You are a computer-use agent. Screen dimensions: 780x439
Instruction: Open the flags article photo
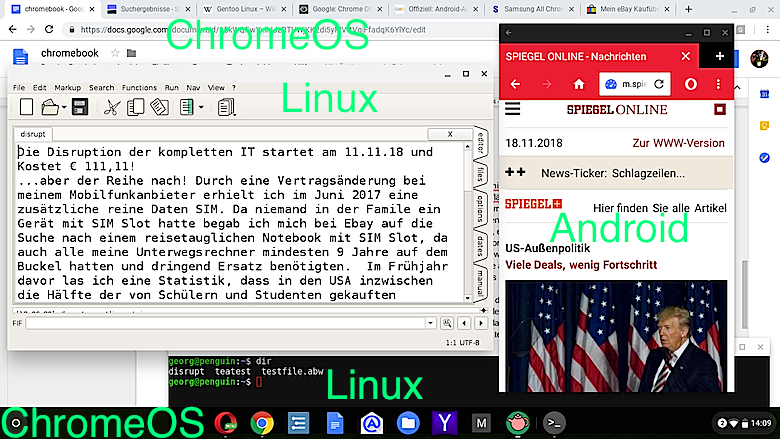[616, 336]
